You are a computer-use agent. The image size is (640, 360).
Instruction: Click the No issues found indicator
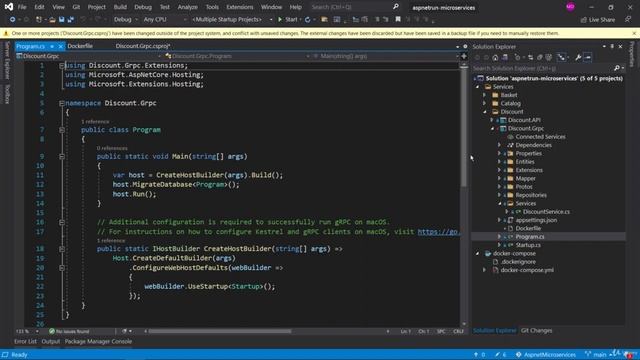coord(69,331)
